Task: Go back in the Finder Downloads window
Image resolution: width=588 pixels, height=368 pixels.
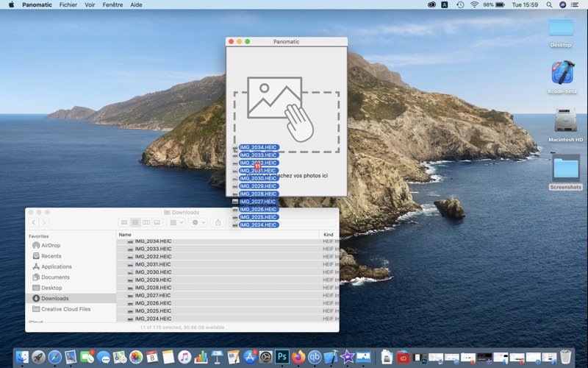Action: [33, 222]
